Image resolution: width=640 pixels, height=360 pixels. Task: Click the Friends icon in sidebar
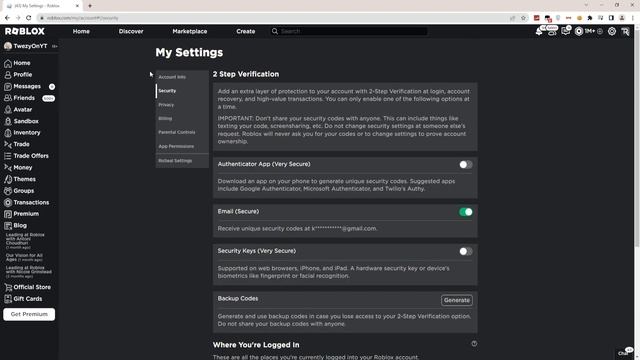(x=8, y=98)
